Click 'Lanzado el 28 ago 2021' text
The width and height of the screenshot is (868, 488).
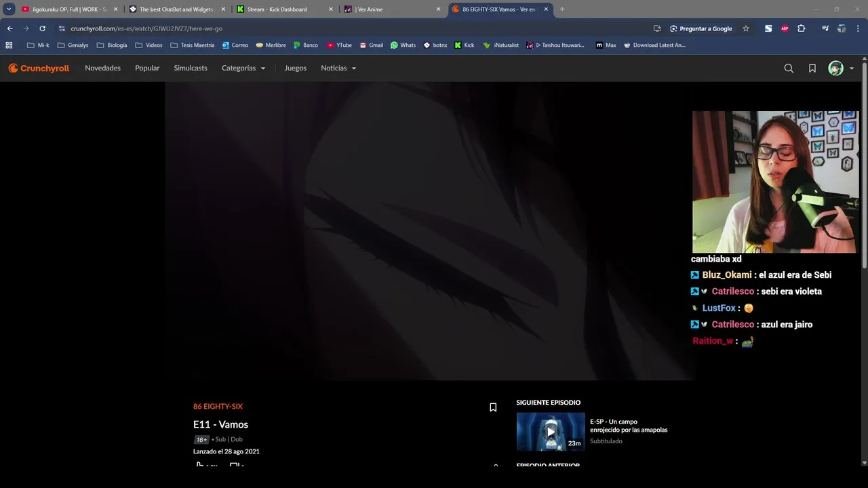click(226, 451)
